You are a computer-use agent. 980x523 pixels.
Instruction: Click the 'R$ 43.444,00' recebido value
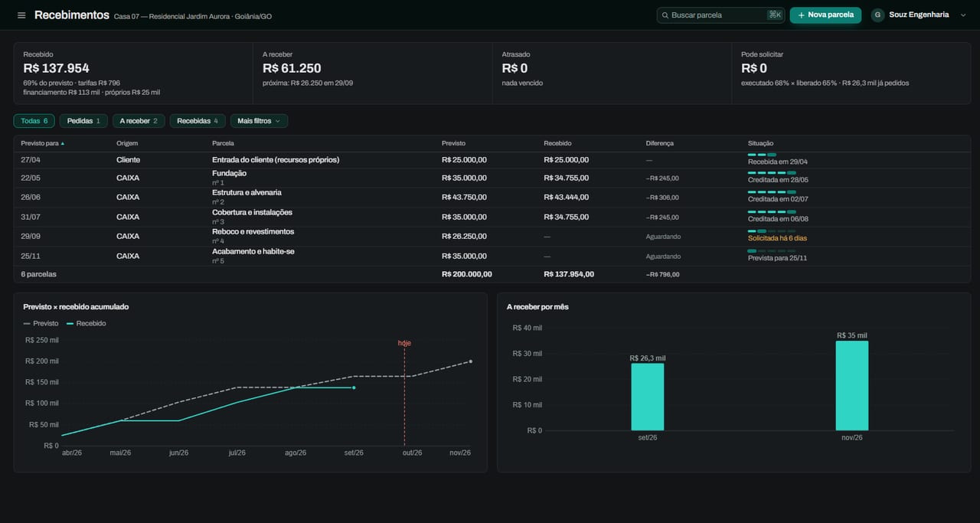(x=566, y=198)
